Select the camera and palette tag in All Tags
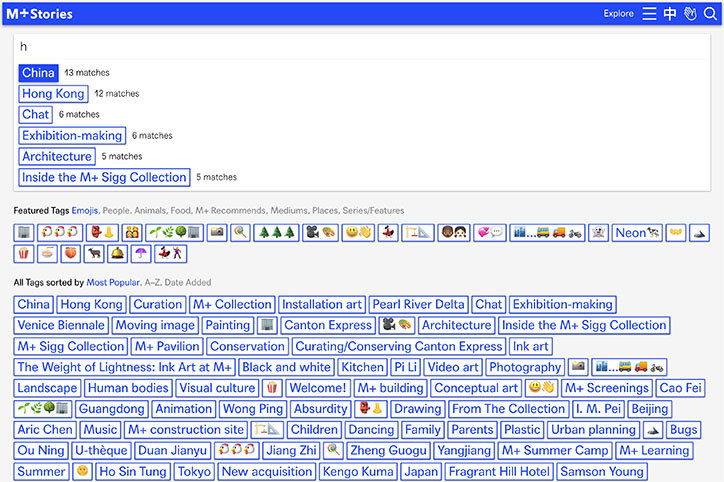 tap(397, 325)
